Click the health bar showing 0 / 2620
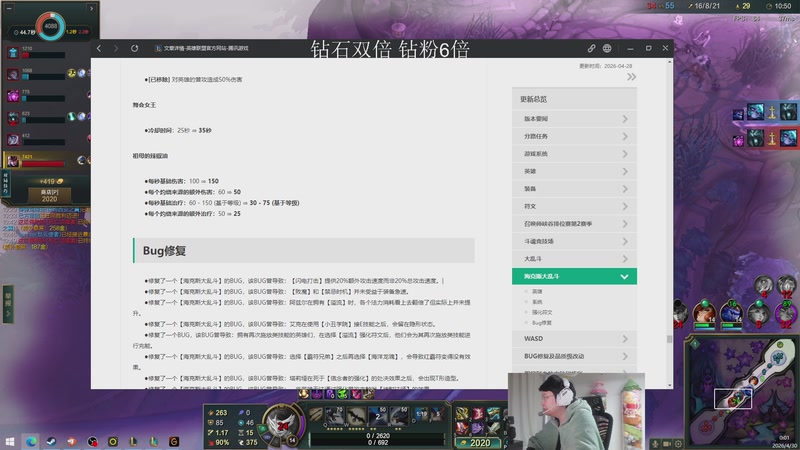 point(378,436)
